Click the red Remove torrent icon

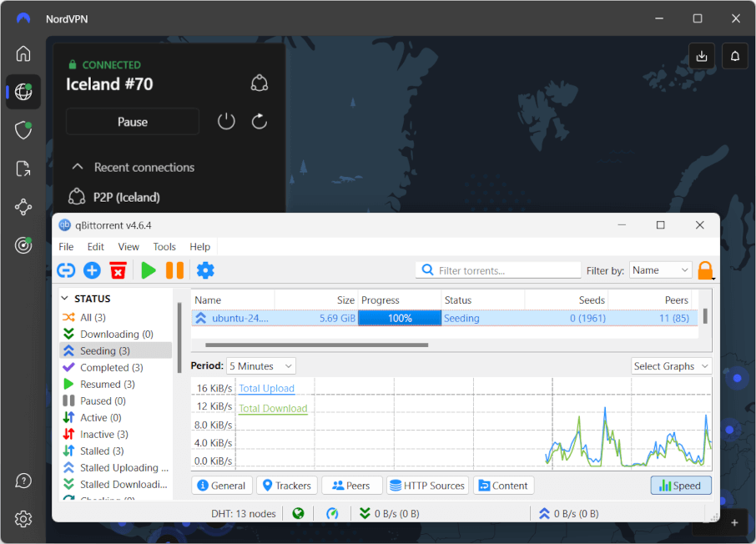pos(118,270)
